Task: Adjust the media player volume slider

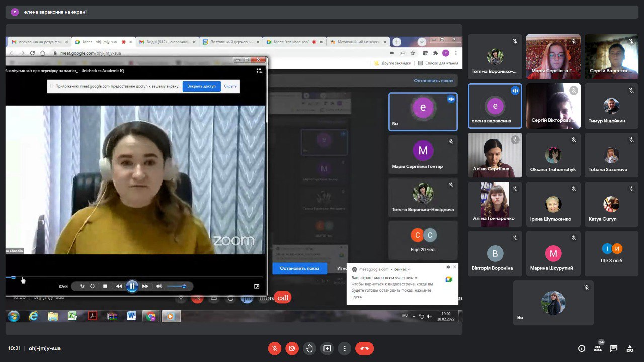Action: (x=177, y=286)
